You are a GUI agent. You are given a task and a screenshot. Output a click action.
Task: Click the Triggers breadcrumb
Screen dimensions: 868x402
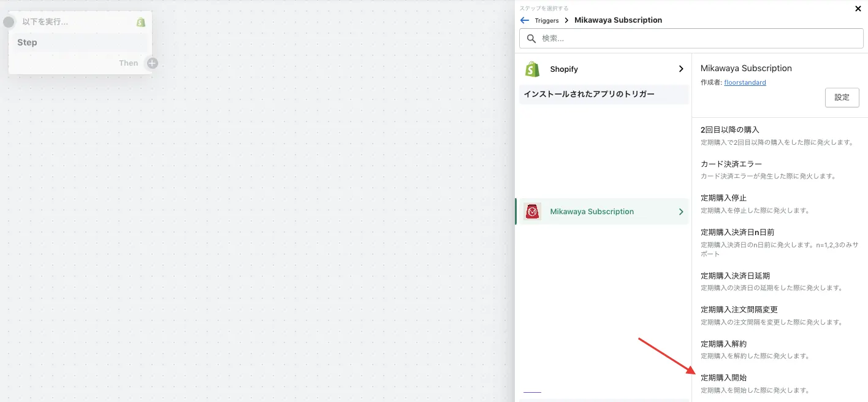[x=547, y=20]
